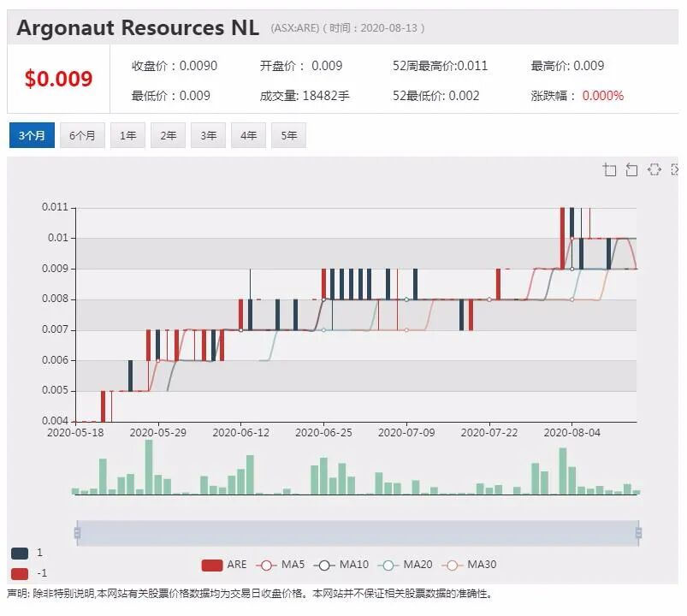Click the (ASX:ARE) ticker text

(x=295, y=28)
